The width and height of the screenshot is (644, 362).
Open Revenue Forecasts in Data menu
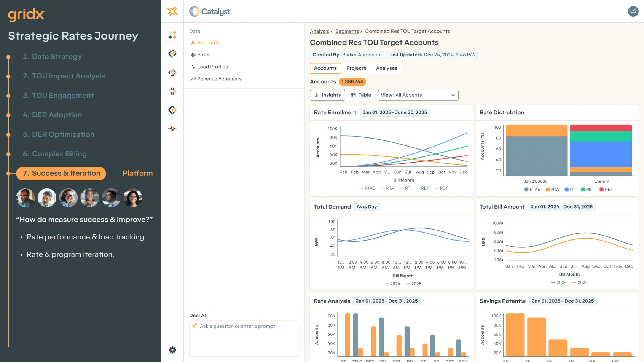point(219,79)
